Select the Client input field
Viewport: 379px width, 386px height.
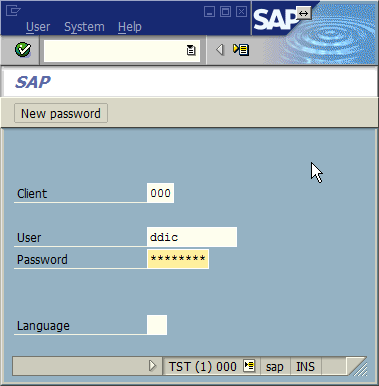pos(160,193)
